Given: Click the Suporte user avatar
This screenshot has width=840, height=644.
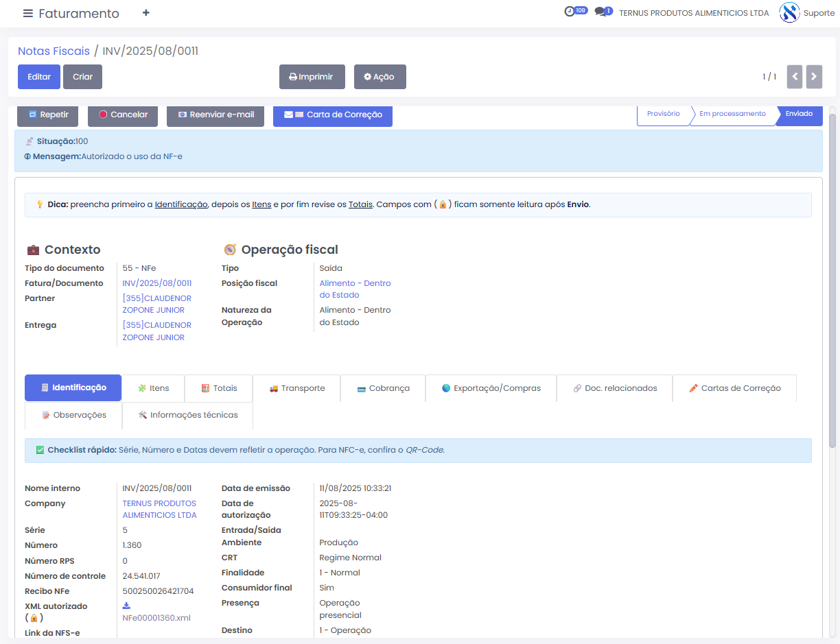Looking at the screenshot, I should (x=789, y=13).
